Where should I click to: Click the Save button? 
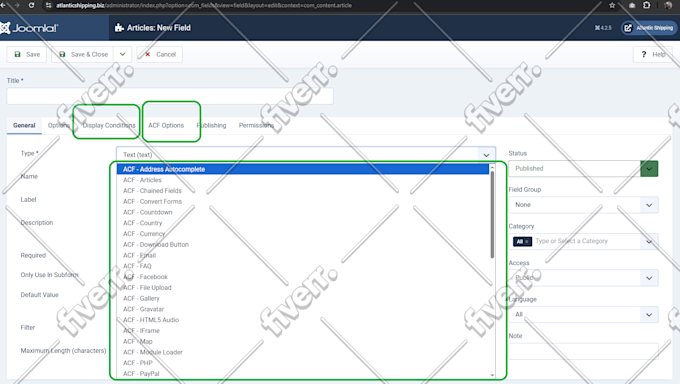click(27, 54)
